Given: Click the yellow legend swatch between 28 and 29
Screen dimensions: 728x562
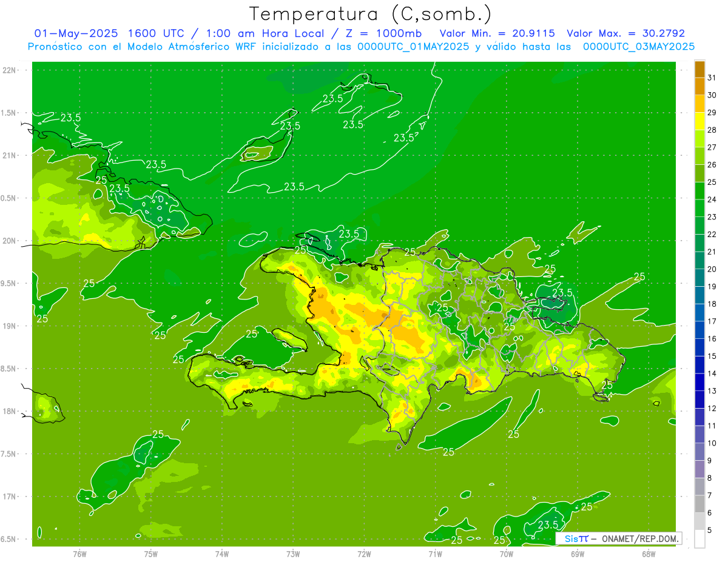Looking at the screenshot, I should [699, 121].
